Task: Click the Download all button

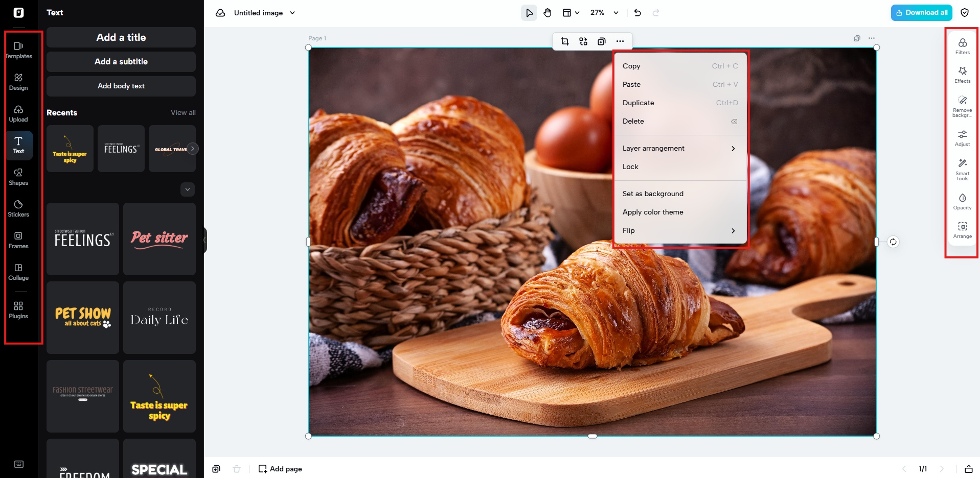Action: [921, 12]
